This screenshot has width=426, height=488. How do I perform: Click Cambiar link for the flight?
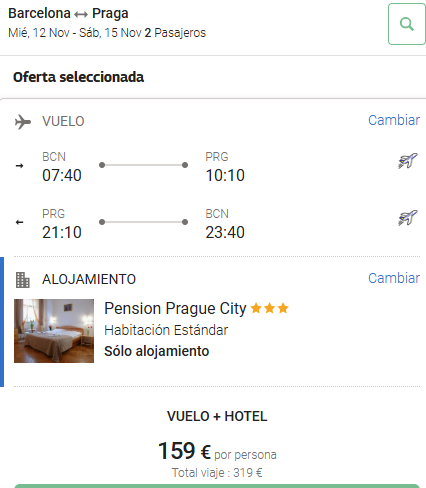[x=394, y=120]
